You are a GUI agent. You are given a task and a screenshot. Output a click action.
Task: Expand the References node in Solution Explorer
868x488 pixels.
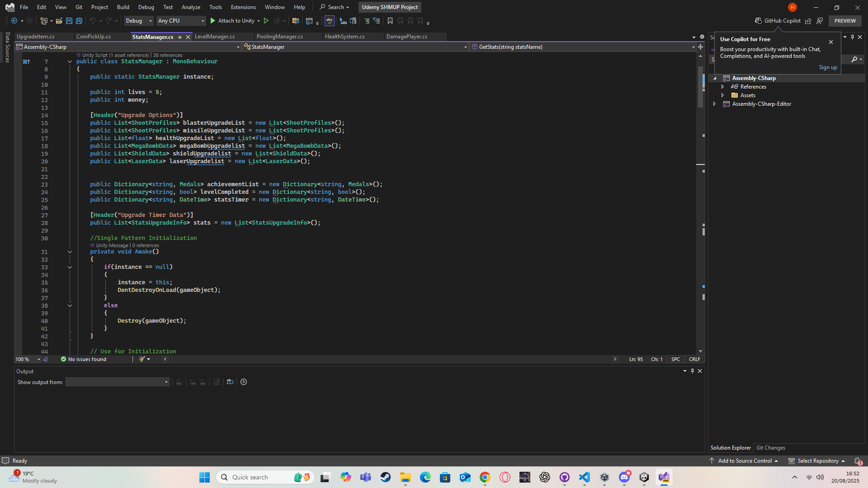[722, 87]
